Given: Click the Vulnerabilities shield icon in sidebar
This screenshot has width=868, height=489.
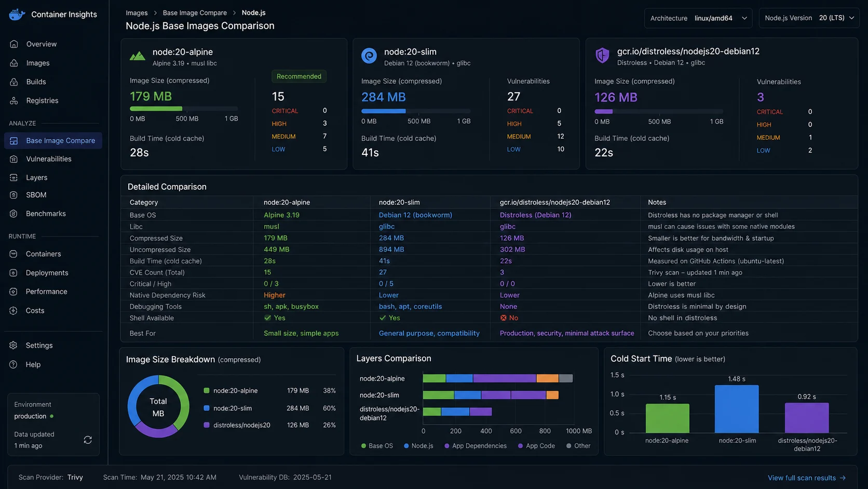Looking at the screenshot, I should coord(14,159).
